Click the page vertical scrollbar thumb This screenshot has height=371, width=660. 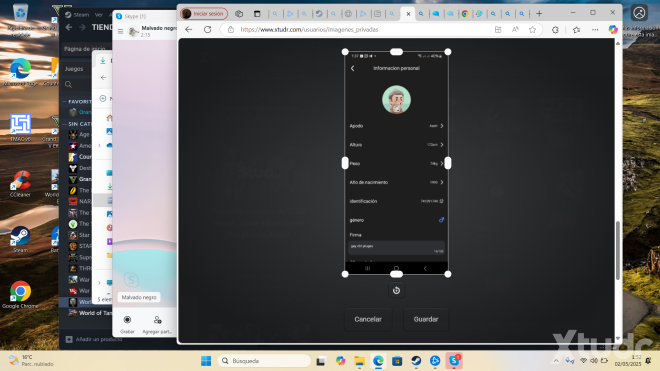617,250
